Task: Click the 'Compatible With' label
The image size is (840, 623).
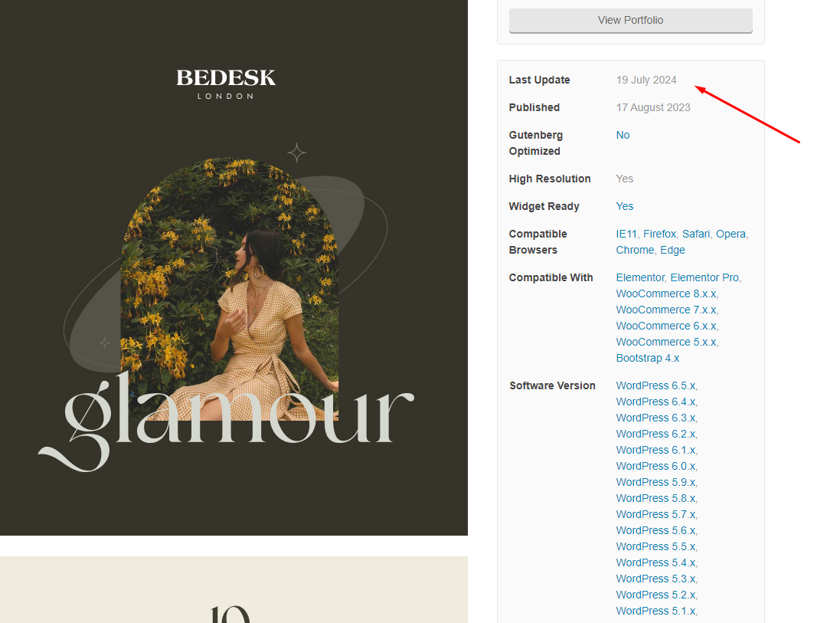Action: tap(551, 277)
